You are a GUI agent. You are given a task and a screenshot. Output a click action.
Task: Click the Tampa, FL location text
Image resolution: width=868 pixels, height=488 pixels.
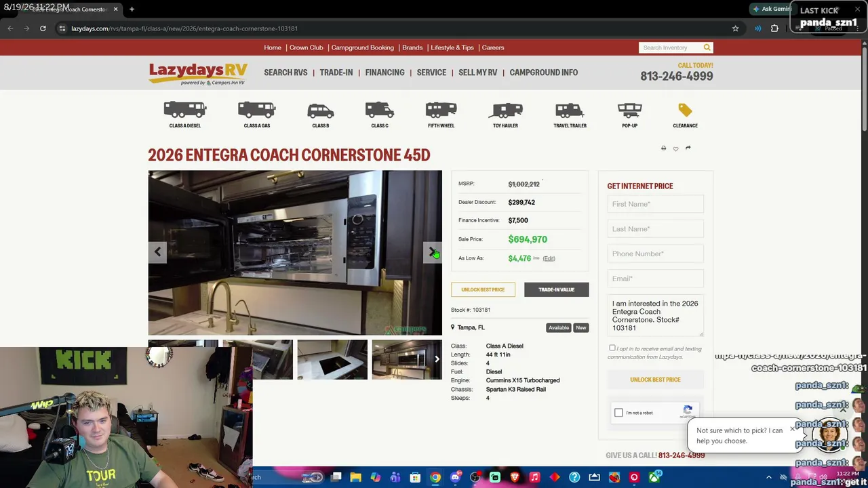click(x=471, y=327)
